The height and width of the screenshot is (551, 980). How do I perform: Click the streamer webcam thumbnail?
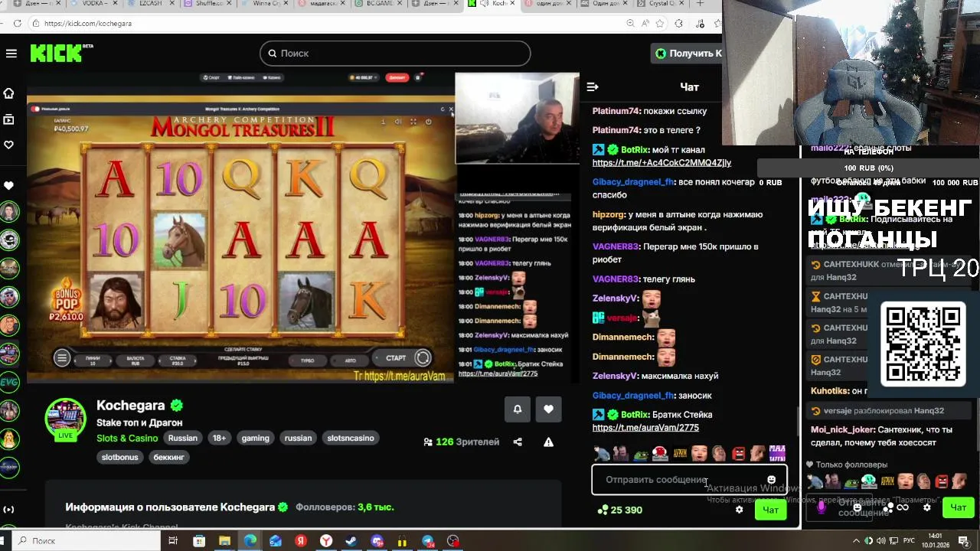[518, 118]
